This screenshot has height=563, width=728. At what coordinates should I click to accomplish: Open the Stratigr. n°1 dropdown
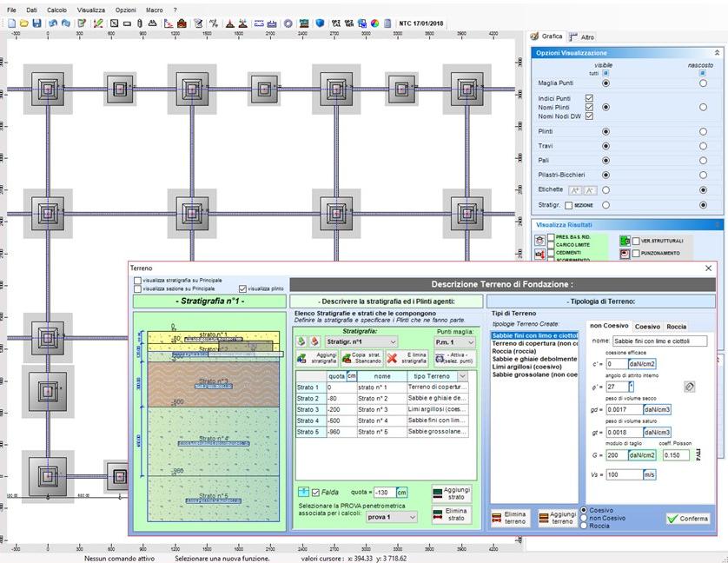coord(394,342)
